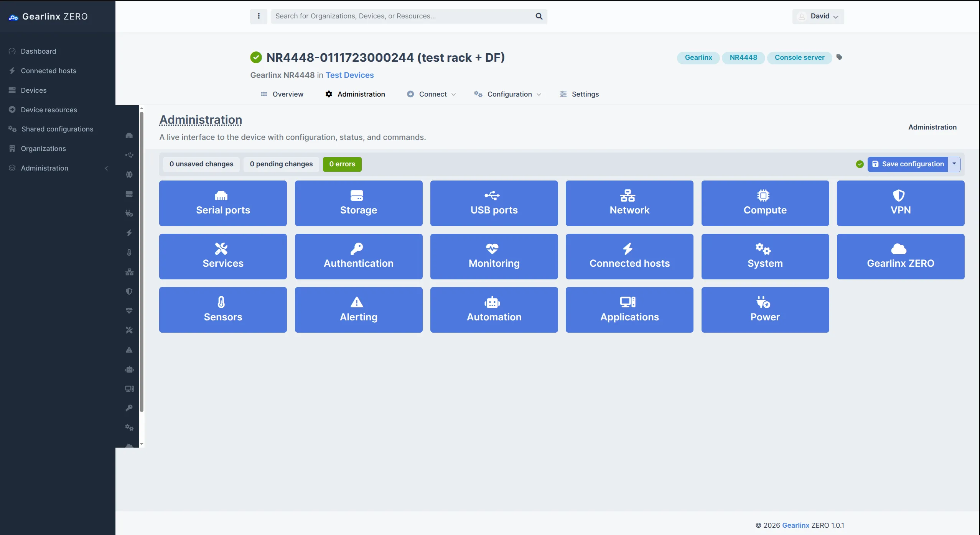980x535 pixels.
Task: Open the Gearlinx ZERO cloud tile
Action: [x=901, y=256]
